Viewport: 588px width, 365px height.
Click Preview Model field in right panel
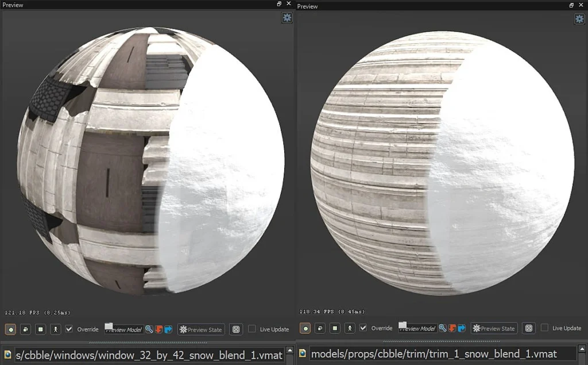point(417,328)
